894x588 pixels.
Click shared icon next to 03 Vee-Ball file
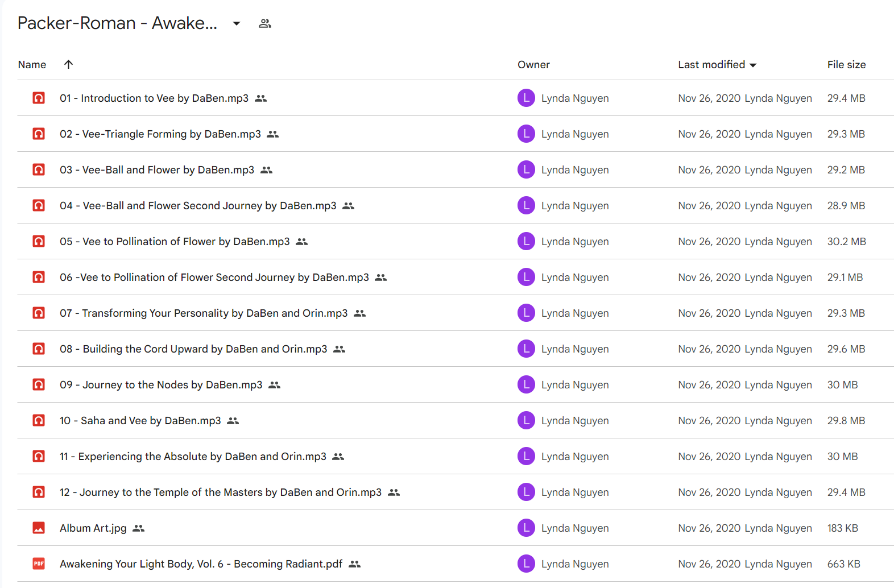pyautogui.click(x=266, y=170)
